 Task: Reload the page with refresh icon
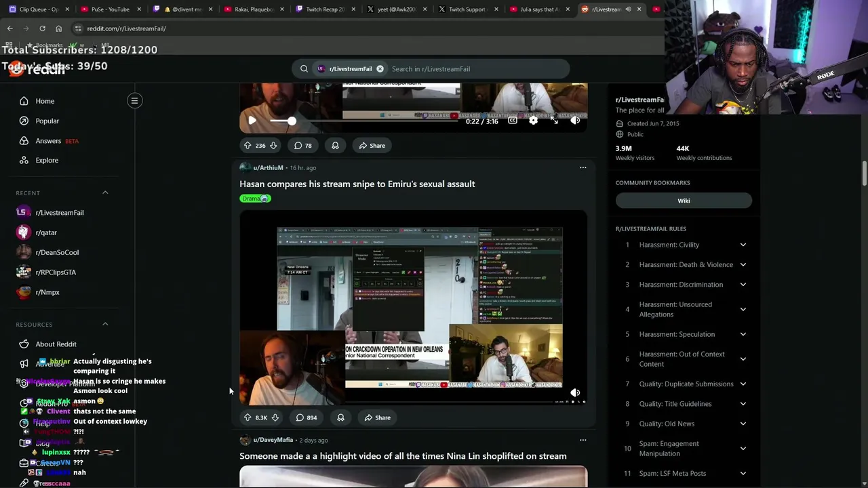[x=42, y=28]
